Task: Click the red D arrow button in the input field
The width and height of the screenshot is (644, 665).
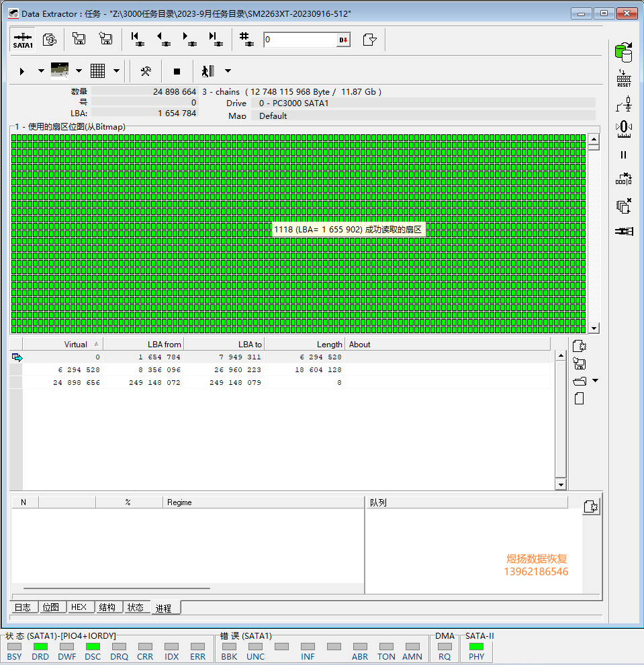Action: (x=343, y=40)
